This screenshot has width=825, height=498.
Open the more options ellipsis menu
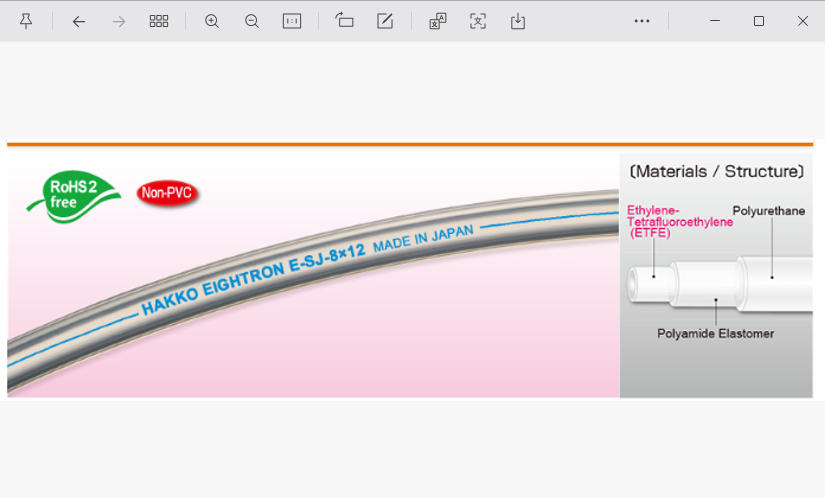tap(642, 21)
